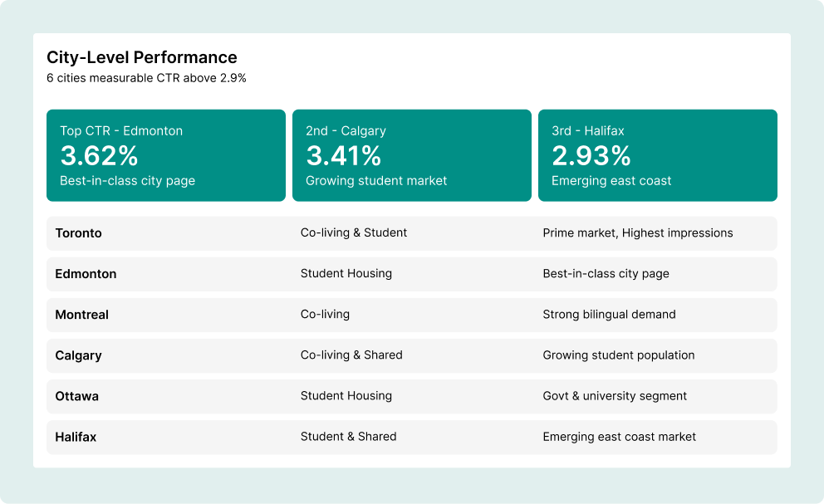Select the Top CTR Edmonton card
824x504 pixels.
[165, 155]
